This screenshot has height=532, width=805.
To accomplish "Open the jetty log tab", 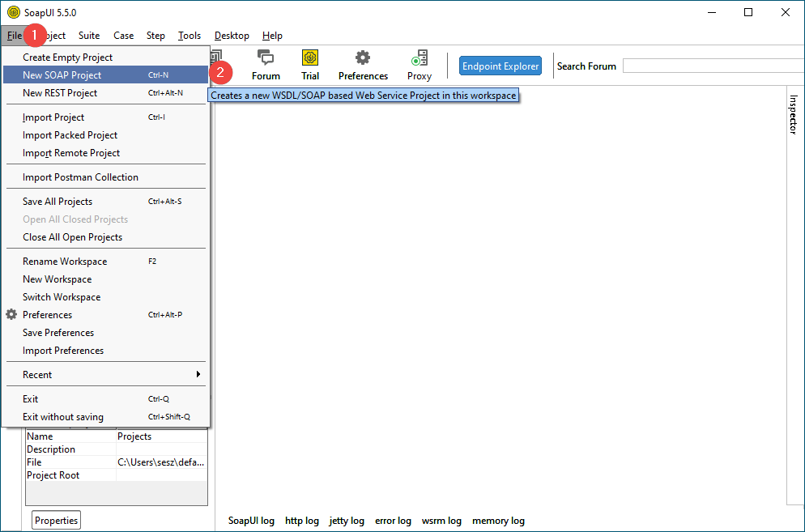I will 347,521.
